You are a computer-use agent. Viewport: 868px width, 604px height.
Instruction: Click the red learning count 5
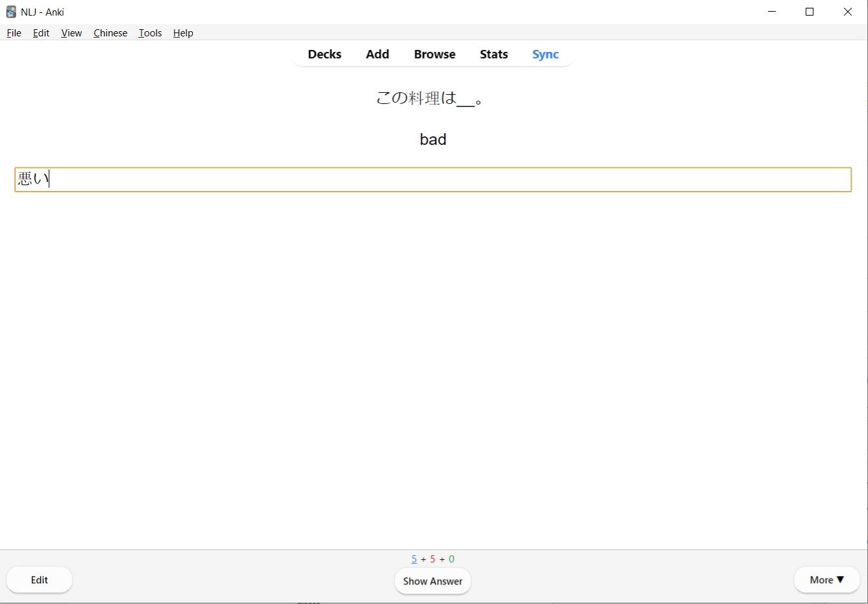pyautogui.click(x=432, y=559)
